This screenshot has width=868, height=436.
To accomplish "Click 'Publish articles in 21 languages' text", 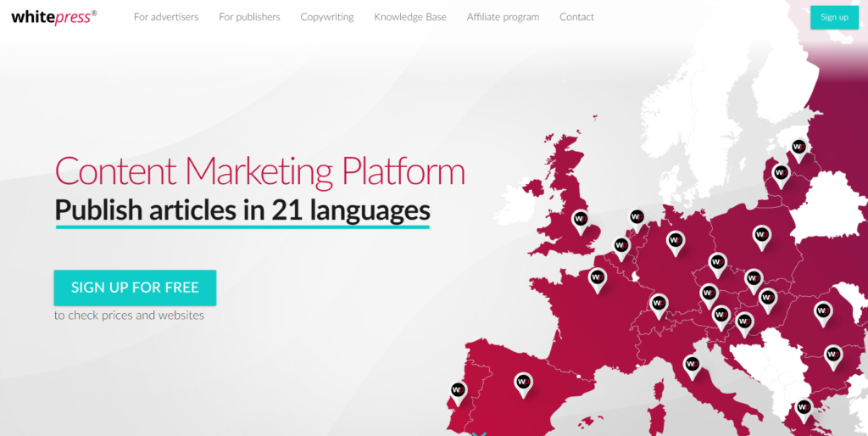I will [242, 210].
